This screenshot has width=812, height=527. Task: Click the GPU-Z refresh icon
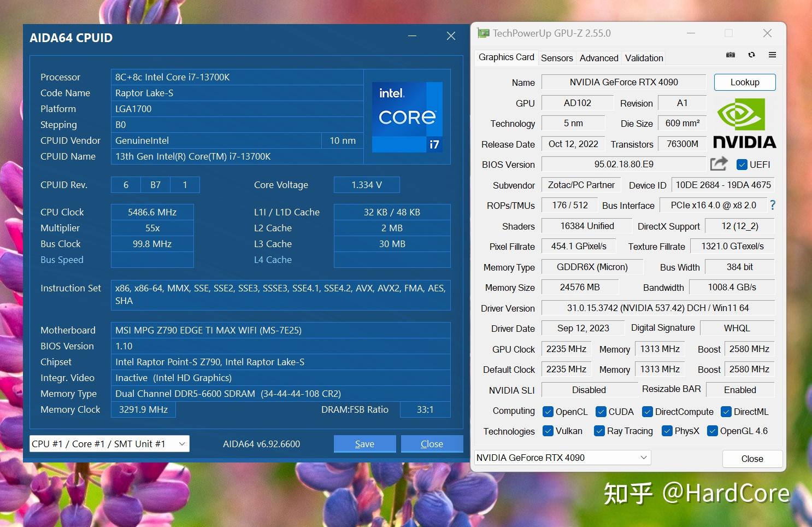coord(751,55)
